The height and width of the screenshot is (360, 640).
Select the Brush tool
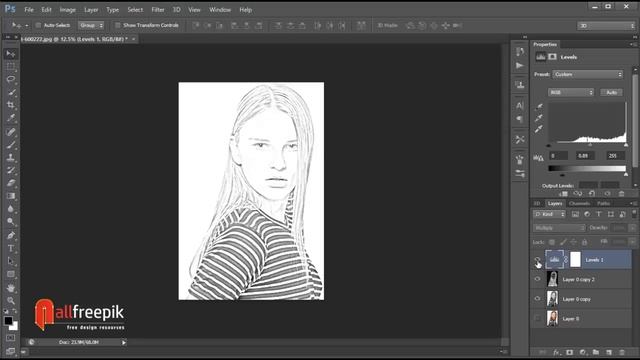[x=11, y=144]
